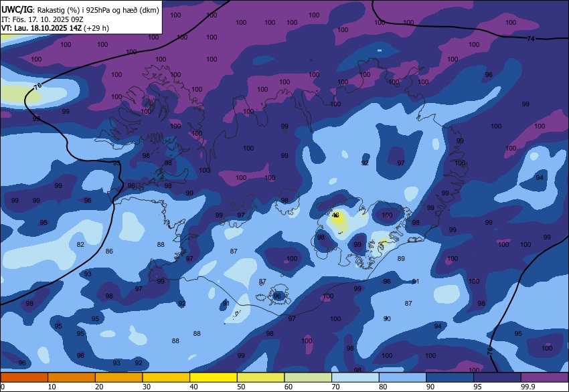Screen dimensions: 569x392
Task: Click the '89' humidity value on the map
Action: pyautogui.click(x=401, y=259)
